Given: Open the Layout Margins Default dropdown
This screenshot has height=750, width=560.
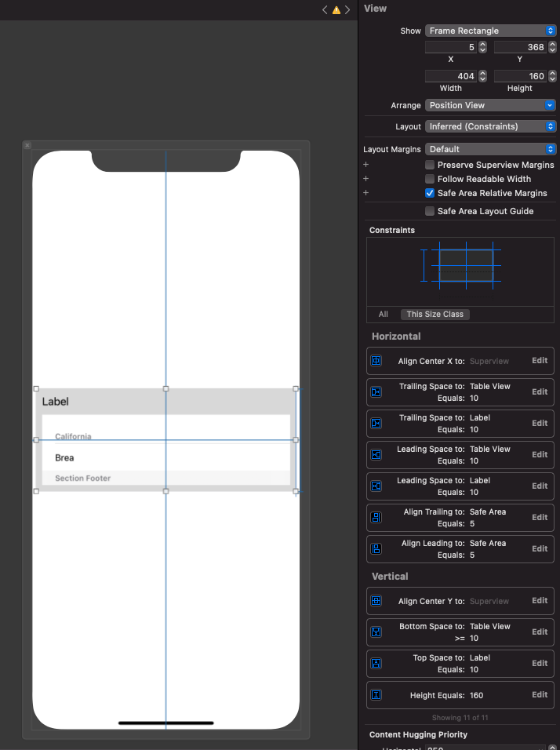Looking at the screenshot, I should tap(490, 149).
